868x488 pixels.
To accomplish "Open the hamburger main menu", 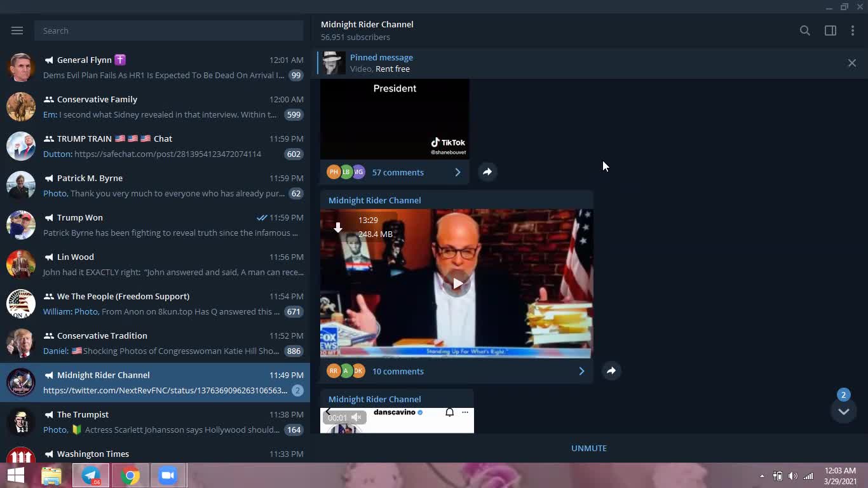I will click(17, 30).
